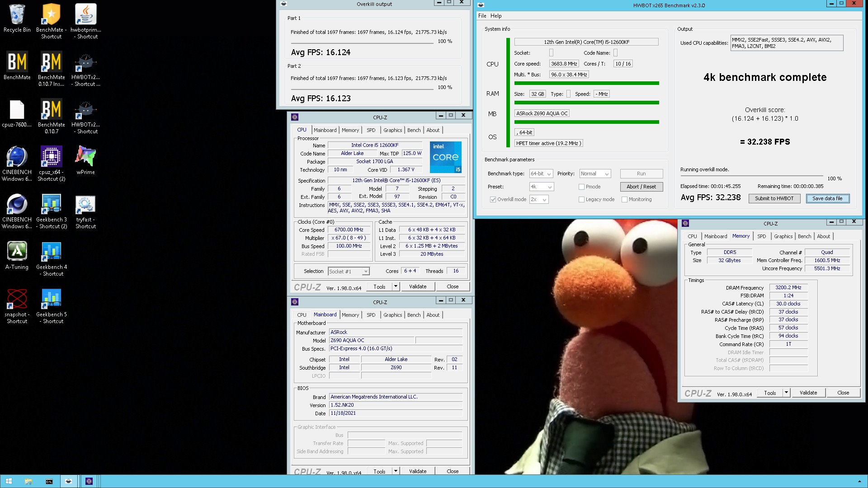This screenshot has height=488, width=868.
Task: Click the Part 1 progress bar in Overkill output
Action: click(x=362, y=42)
